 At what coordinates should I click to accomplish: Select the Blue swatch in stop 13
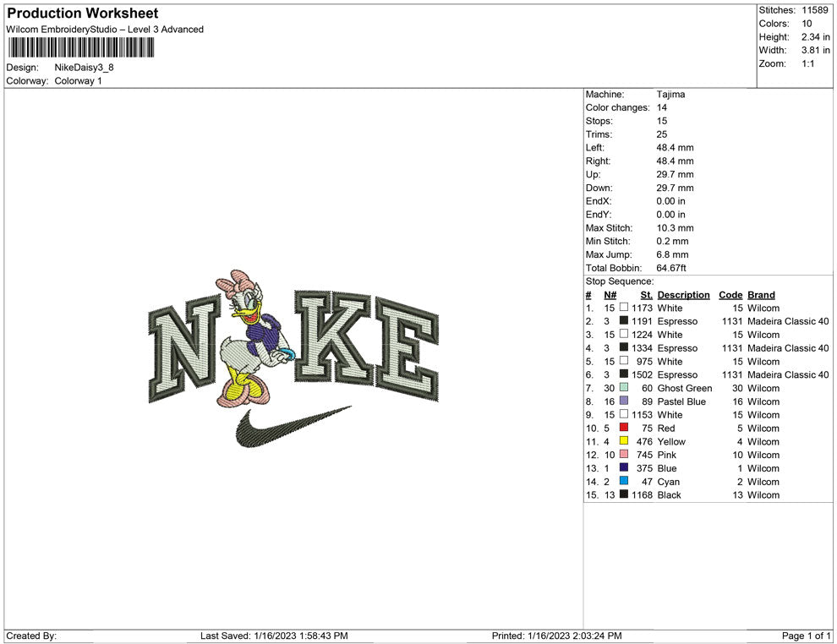coord(623,468)
